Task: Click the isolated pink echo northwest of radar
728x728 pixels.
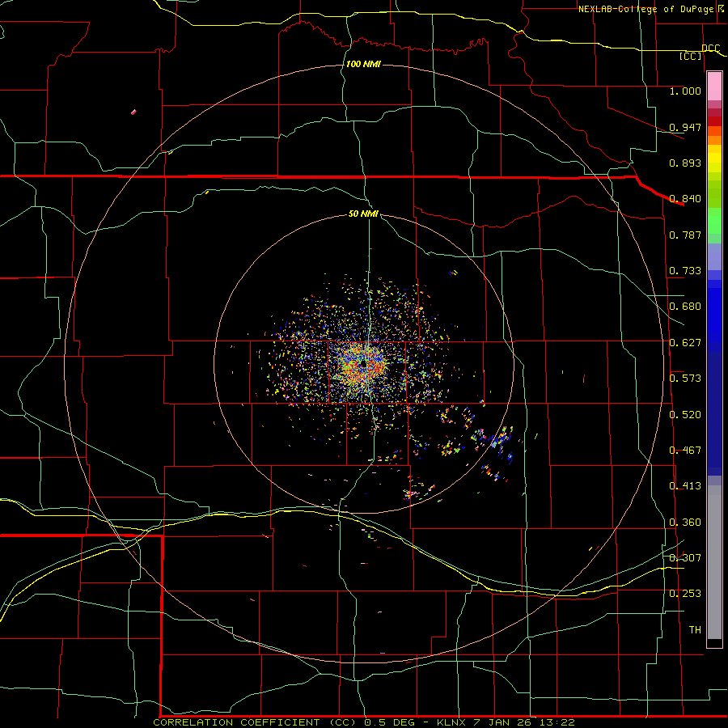Action: pyautogui.click(x=133, y=112)
